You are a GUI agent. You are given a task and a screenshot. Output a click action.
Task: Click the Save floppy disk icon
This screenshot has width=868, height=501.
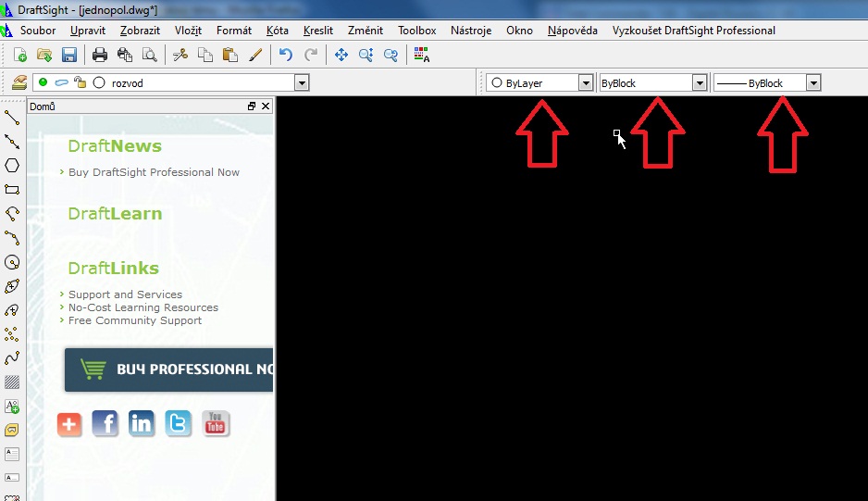point(69,55)
